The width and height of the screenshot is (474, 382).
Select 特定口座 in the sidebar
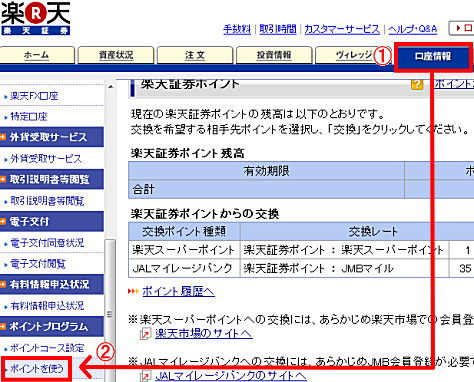click(29, 117)
